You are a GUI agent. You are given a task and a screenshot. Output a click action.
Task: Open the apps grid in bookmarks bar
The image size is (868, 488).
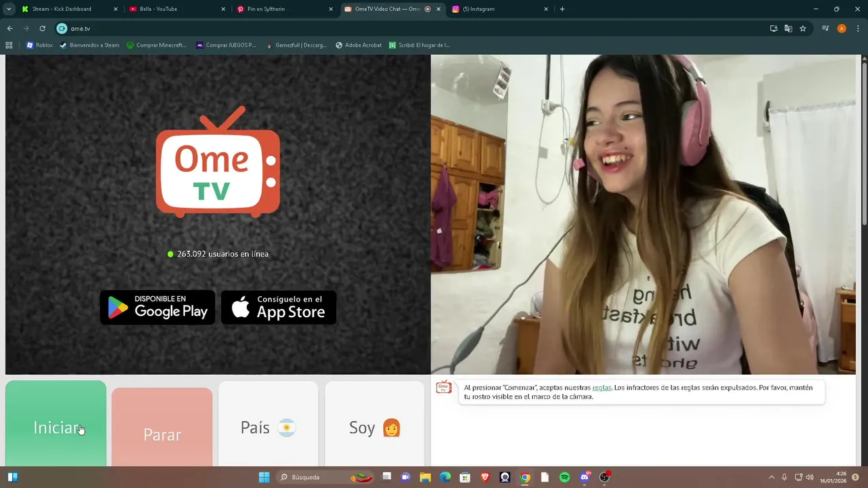[x=9, y=45]
